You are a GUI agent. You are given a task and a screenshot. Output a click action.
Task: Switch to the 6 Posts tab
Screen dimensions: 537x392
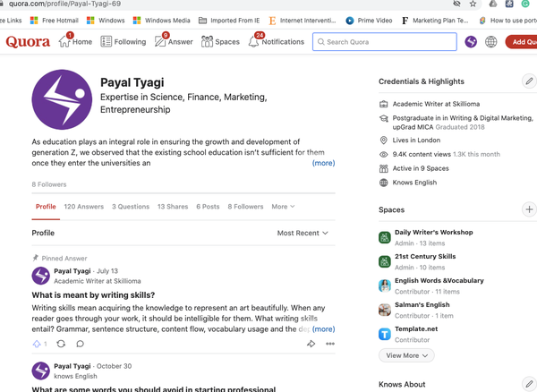[208, 207]
